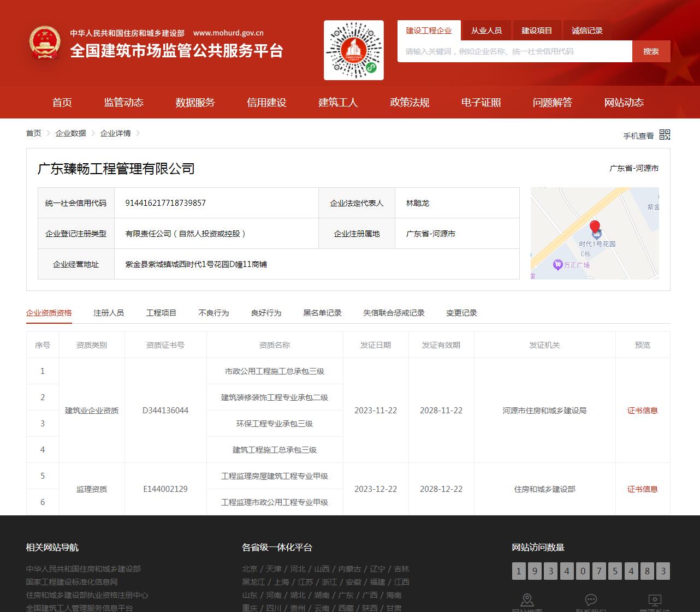Image resolution: width=700 pixels, height=612 pixels.
Task: Open the 注册人员 tab
Action: (x=109, y=312)
